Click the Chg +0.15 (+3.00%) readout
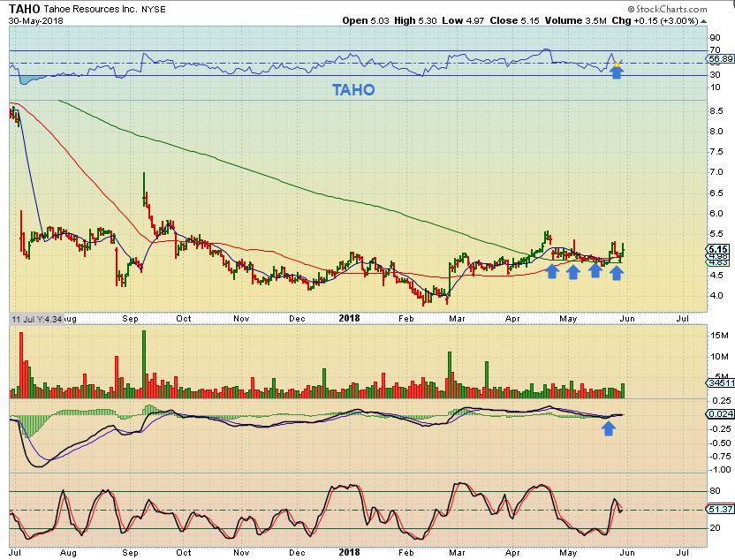The height and width of the screenshot is (560, 735). click(655, 20)
